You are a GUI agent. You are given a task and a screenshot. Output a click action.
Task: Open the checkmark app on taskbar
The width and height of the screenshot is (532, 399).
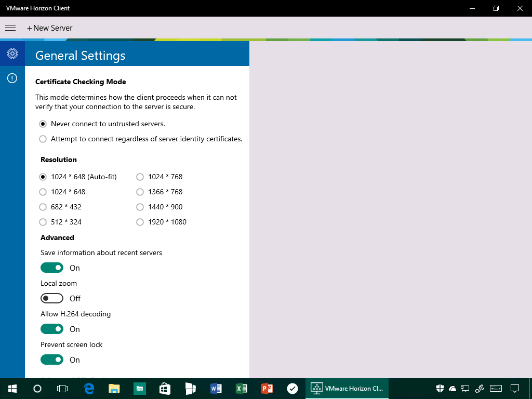pyautogui.click(x=292, y=389)
